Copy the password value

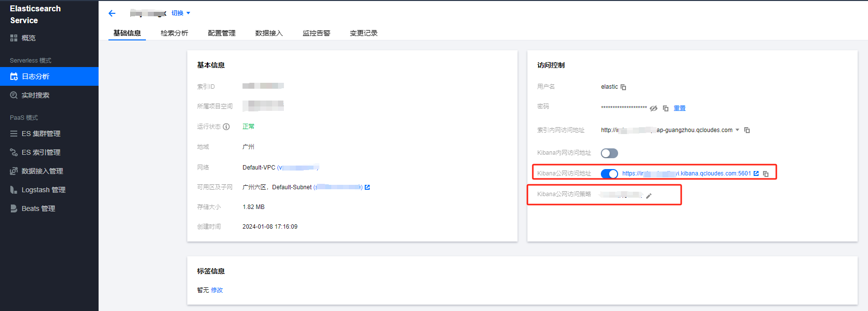[x=665, y=108]
